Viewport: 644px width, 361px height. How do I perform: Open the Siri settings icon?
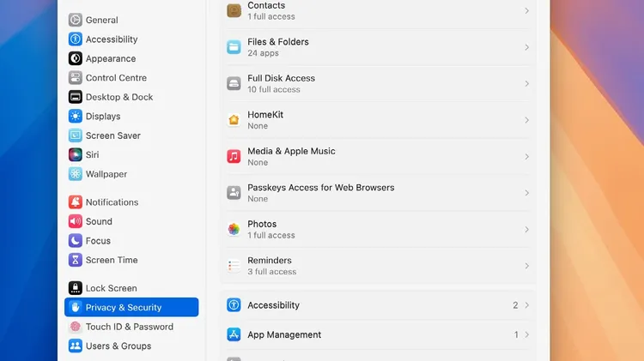(76, 154)
